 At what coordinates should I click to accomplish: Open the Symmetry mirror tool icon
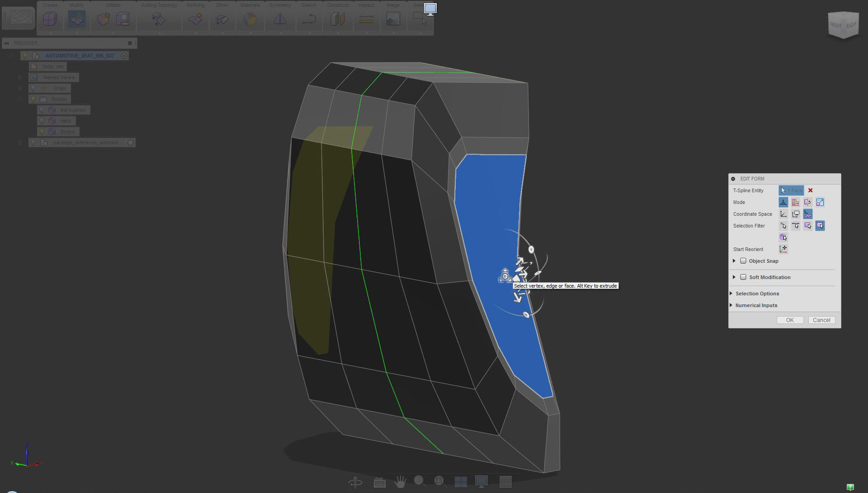point(280,19)
